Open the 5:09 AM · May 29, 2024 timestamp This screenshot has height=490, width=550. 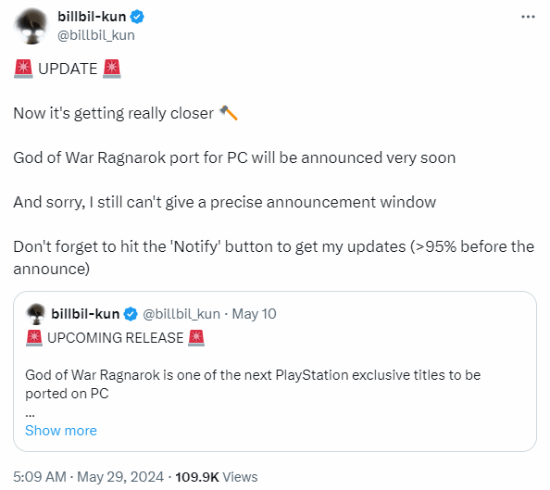point(88,477)
